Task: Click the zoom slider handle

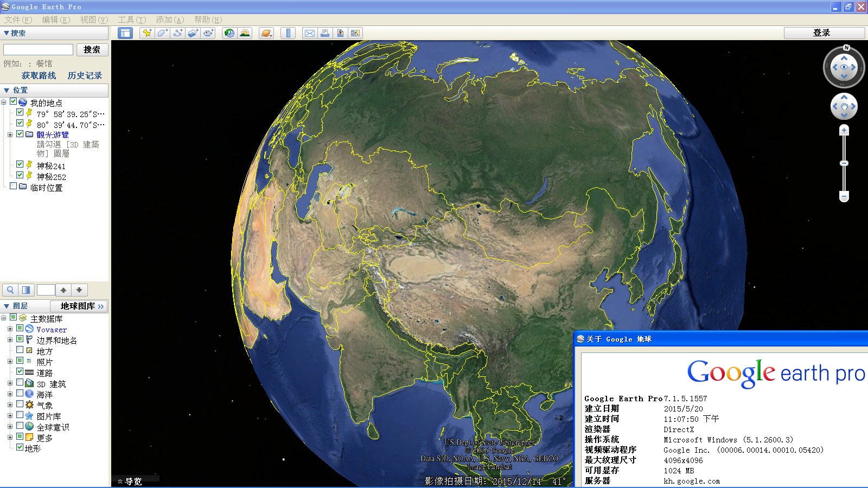Action: pos(844,163)
